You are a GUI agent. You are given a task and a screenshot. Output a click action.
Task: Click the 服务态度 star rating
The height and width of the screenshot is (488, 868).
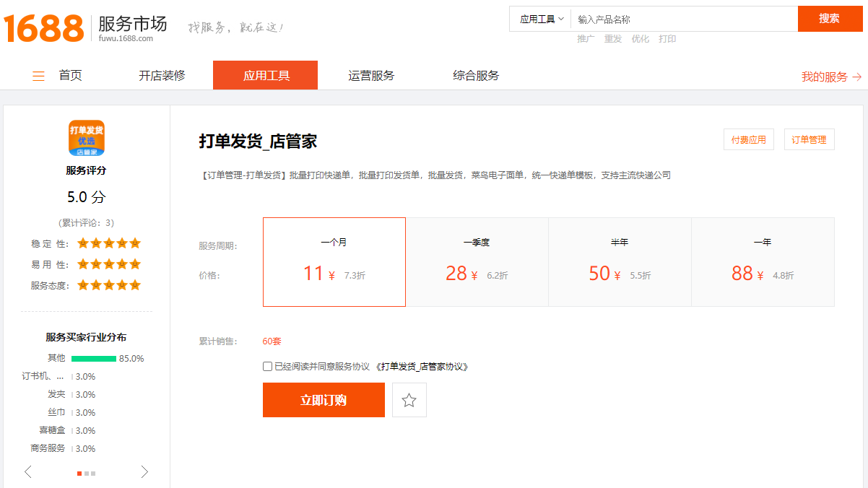pyautogui.click(x=109, y=285)
